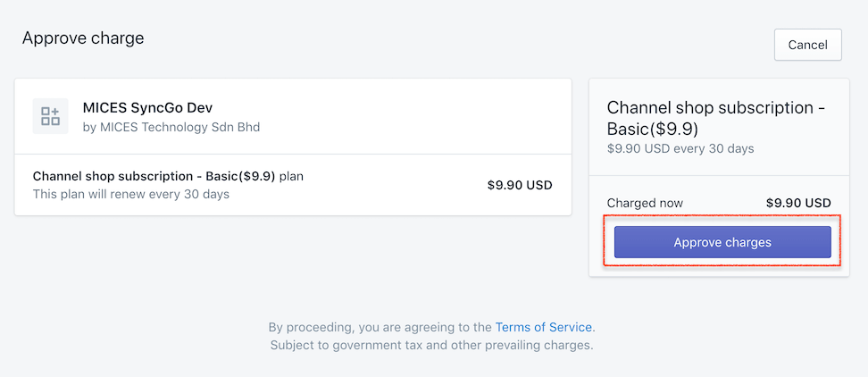This screenshot has height=377, width=868.
Task: Select the Basic($9.9) plan line in app card
Action: click(154, 176)
